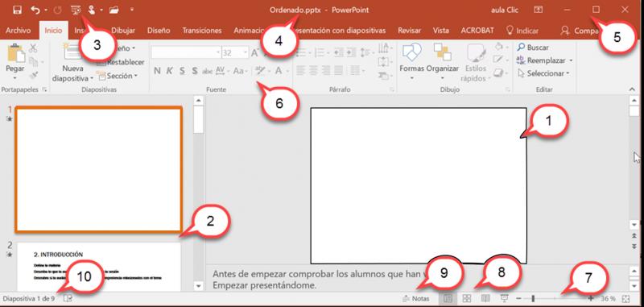Undo the last action

pos(35,10)
